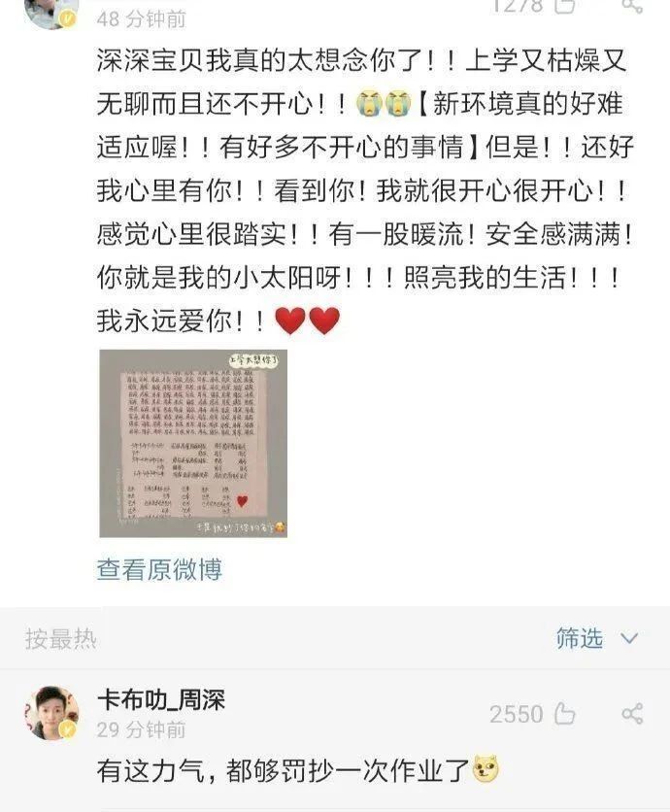Tap the 29 分钟前 comment timestamp
This screenshot has height=812, width=670.
[x=141, y=729]
